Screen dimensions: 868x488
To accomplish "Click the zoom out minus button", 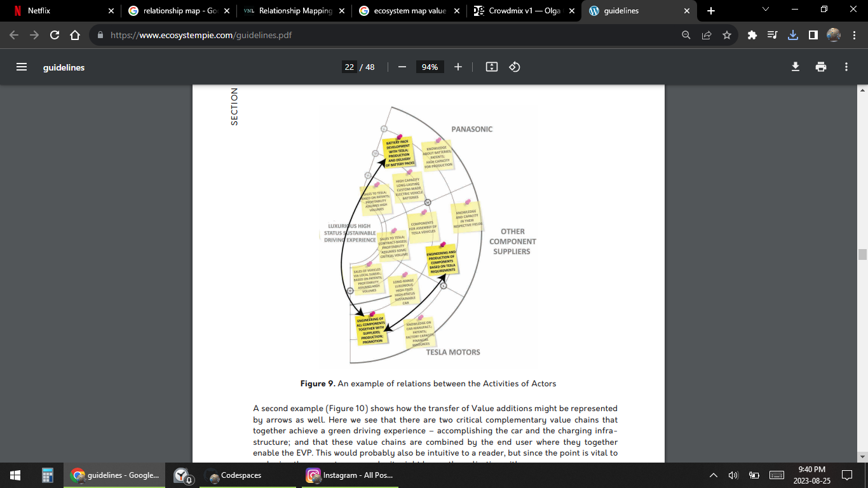I will pos(402,67).
